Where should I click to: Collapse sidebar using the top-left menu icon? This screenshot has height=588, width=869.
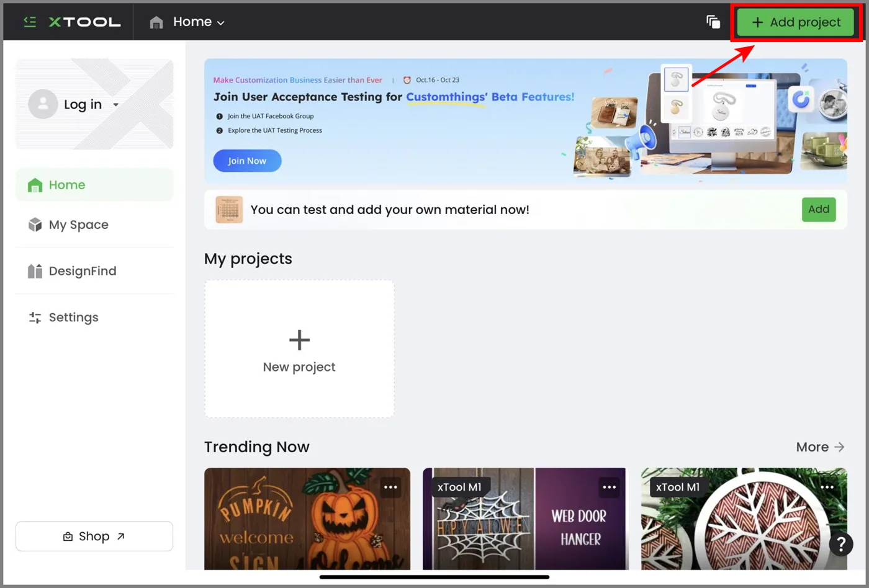click(x=30, y=22)
